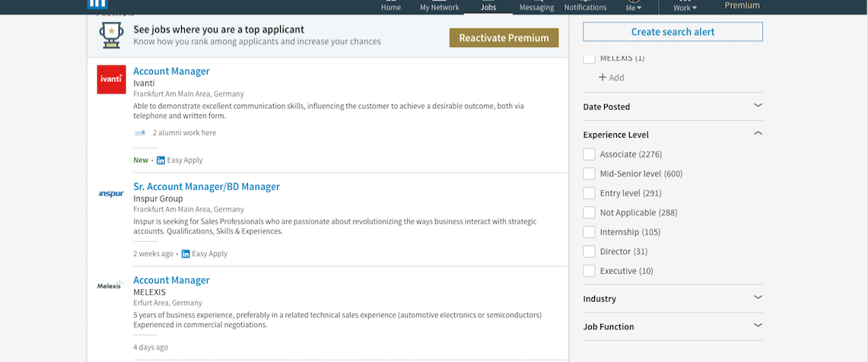Click the LinkedIn logo in top-left corner
Image resolution: width=868 pixels, height=362 pixels.
coord(99,4)
